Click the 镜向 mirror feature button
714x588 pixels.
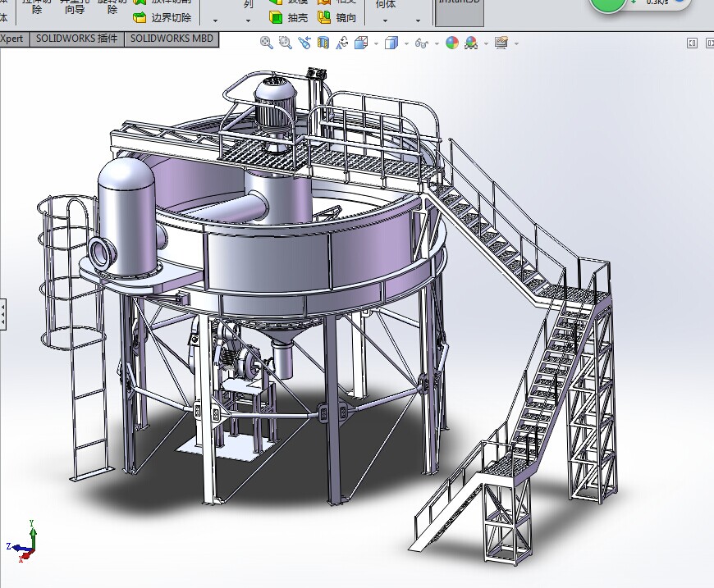click(x=336, y=16)
